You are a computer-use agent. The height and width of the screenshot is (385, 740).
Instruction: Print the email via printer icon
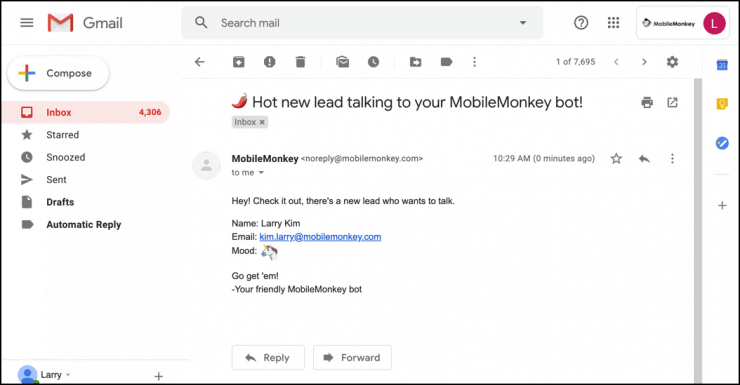647,102
